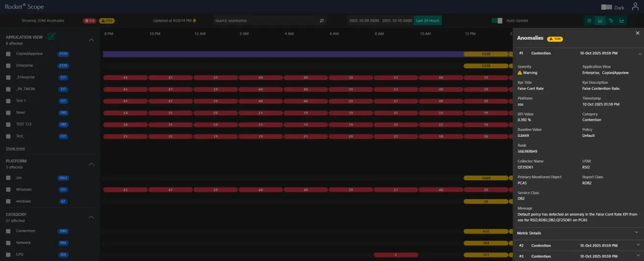
Task: Check the Windows platform checkbox
Action: point(8,189)
